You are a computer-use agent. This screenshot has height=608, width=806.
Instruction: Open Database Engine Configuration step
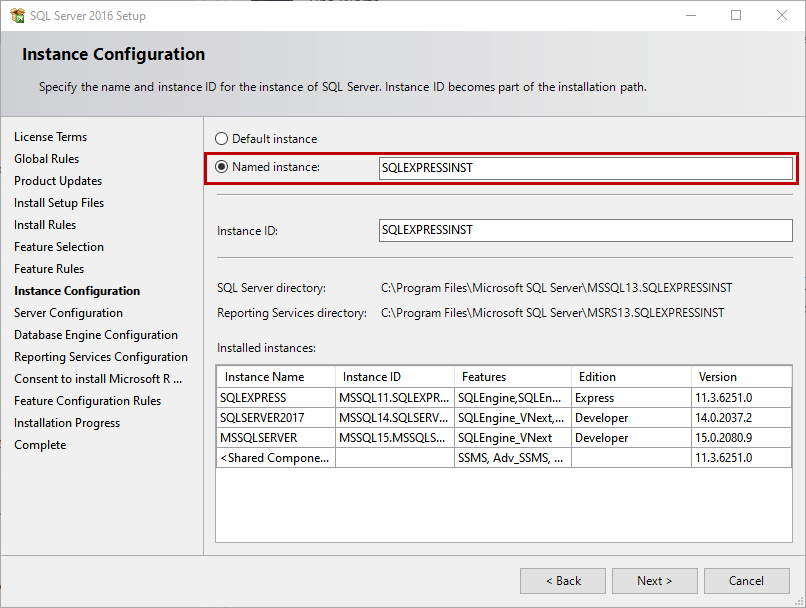tap(96, 335)
